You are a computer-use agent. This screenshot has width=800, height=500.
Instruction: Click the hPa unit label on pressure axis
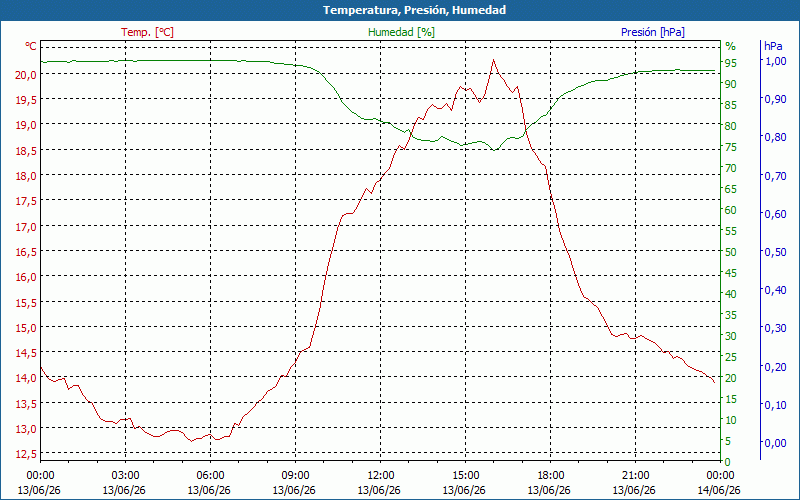point(773,46)
